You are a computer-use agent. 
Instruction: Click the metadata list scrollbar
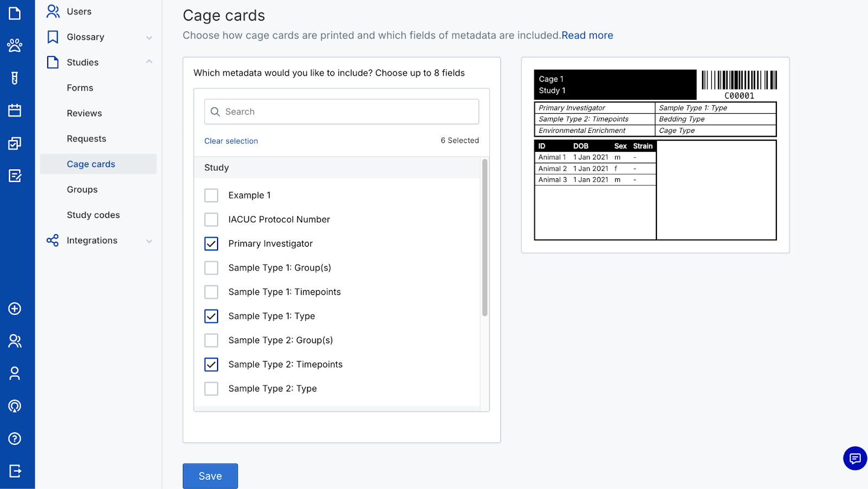tap(484, 237)
